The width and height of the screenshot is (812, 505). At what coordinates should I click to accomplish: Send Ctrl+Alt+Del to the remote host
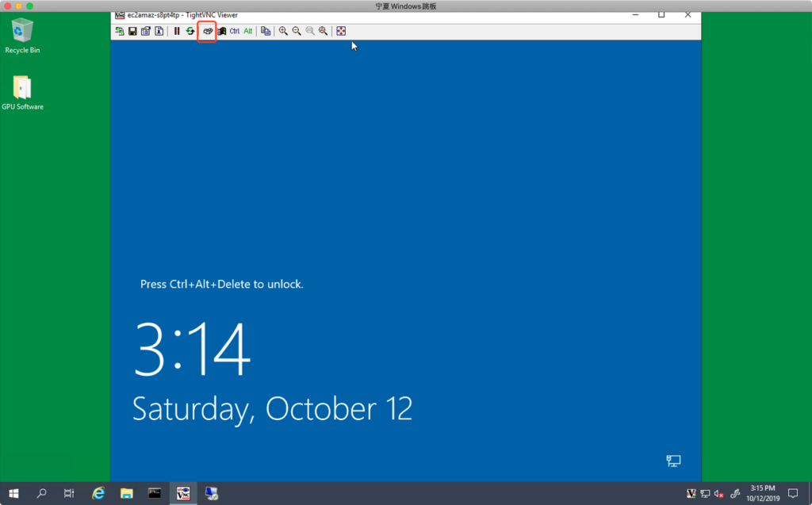tap(208, 31)
